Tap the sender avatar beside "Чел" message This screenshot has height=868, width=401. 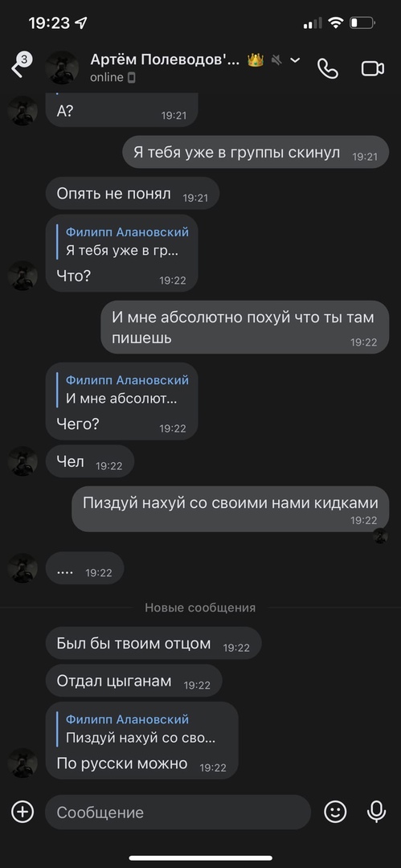pyautogui.click(x=23, y=461)
